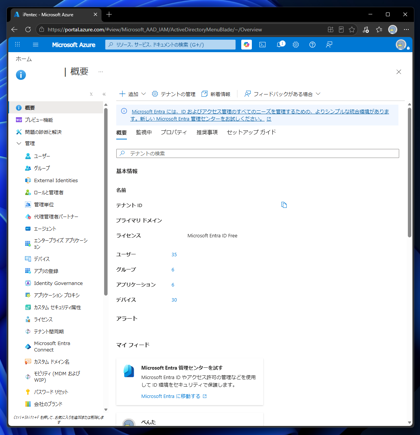The height and width of the screenshot is (435, 420).
Task: Copy the tenant ID value
Action: tap(284, 205)
